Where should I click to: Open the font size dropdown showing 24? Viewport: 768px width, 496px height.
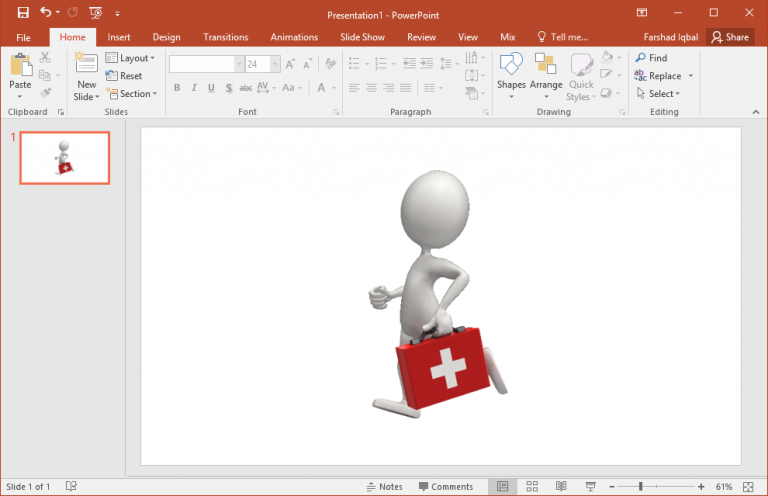pos(275,64)
